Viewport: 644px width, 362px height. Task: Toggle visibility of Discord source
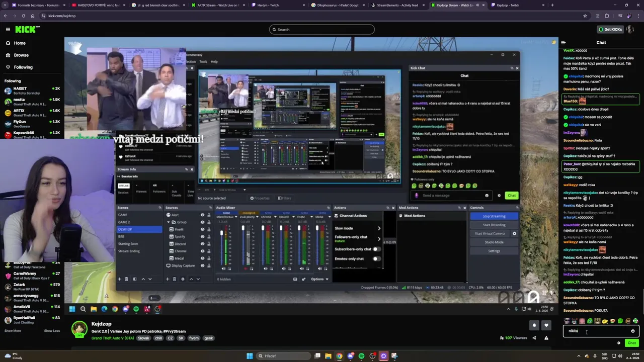(203, 244)
